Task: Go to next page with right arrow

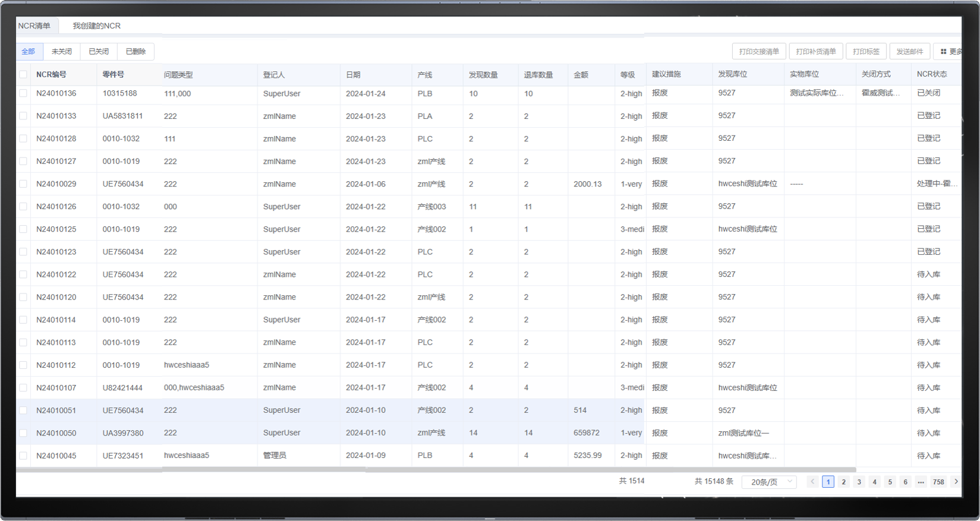Action: click(x=956, y=482)
